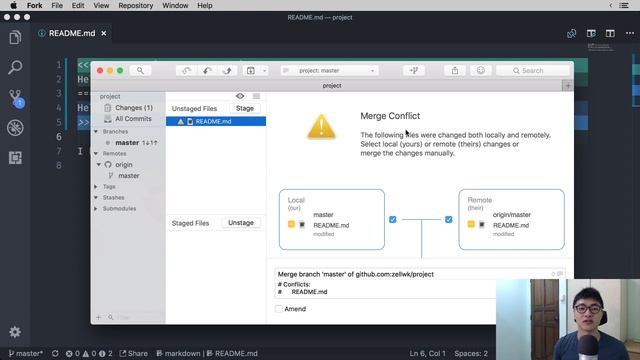Click the Remote (their) conflict box
The height and width of the screenshot is (360, 640).
click(x=511, y=220)
